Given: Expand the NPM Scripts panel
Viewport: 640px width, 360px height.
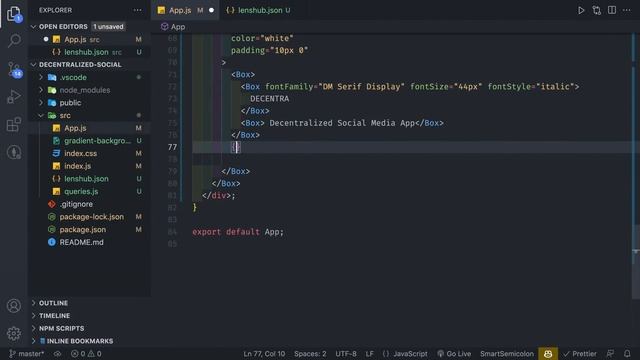Looking at the screenshot, I should (x=89, y=328).
